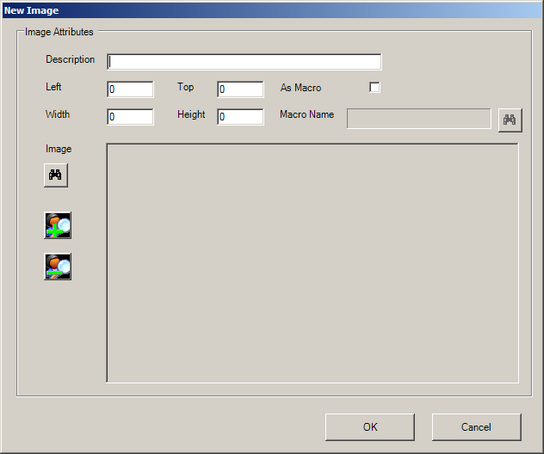Open macro lookup binoculars beside Macro Name

pos(510,120)
